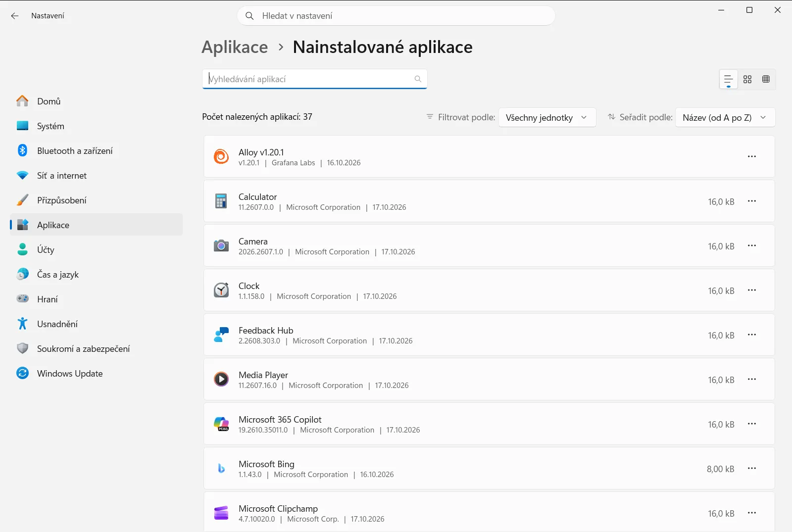Click the Alloy app icon
Screen dimensions: 792x532
coord(221,156)
